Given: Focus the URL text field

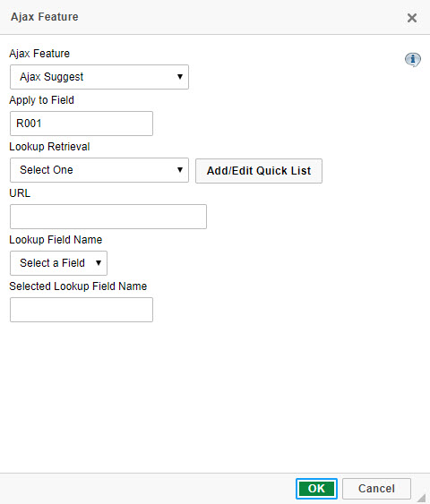Looking at the screenshot, I should (108, 217).
